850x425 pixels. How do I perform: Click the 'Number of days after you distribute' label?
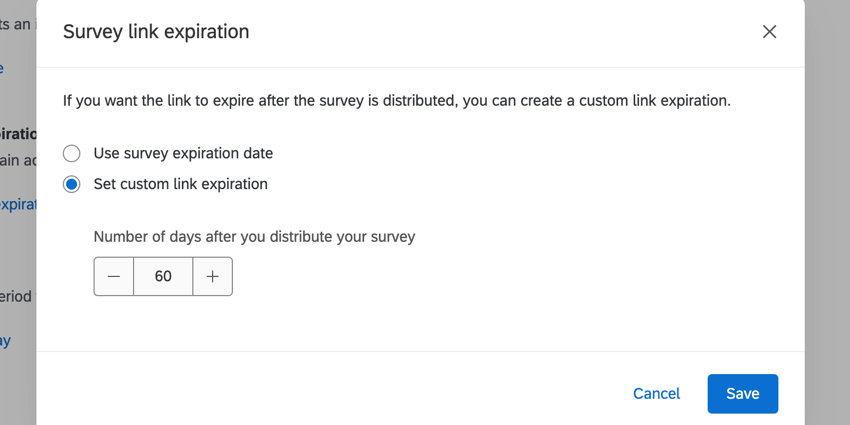[254, 237]
